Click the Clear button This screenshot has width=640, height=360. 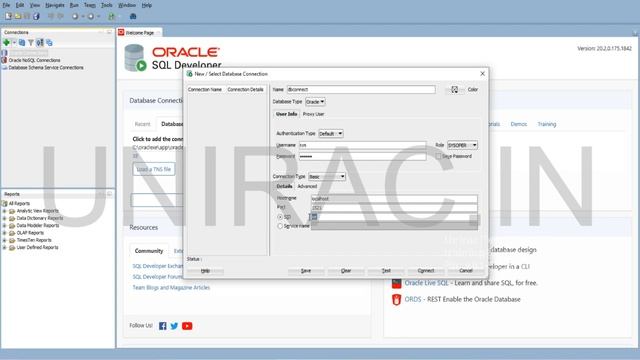346,271
